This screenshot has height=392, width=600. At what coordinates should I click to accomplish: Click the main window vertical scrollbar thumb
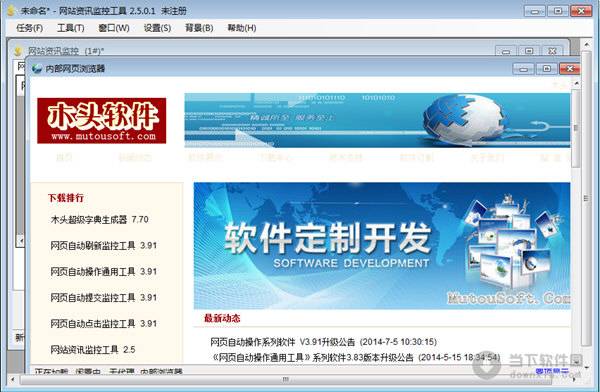tap(587, 198)
